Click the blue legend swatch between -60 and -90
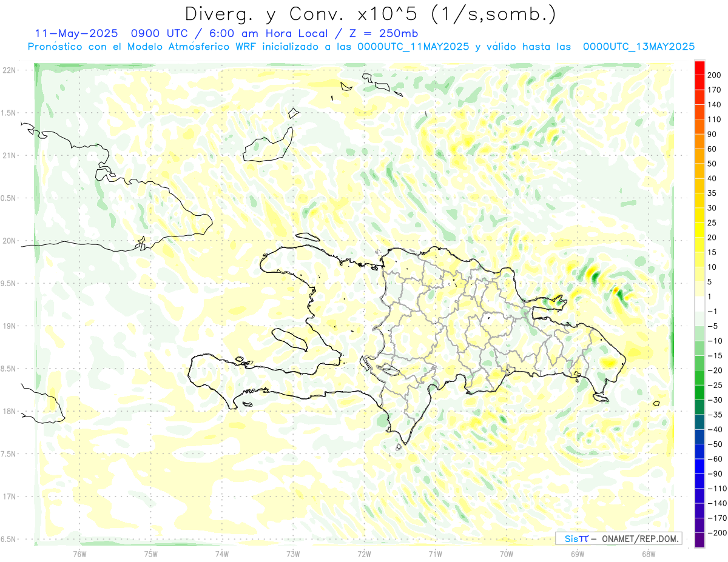Screen dimensions: 728x562 point(699,466)
